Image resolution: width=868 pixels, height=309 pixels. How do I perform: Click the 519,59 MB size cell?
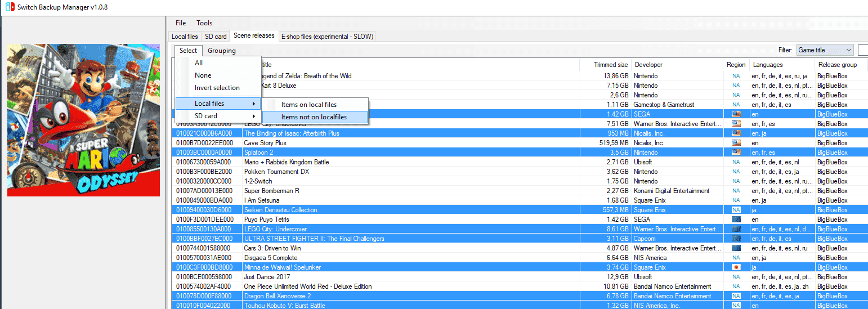[x=605, y=143]
